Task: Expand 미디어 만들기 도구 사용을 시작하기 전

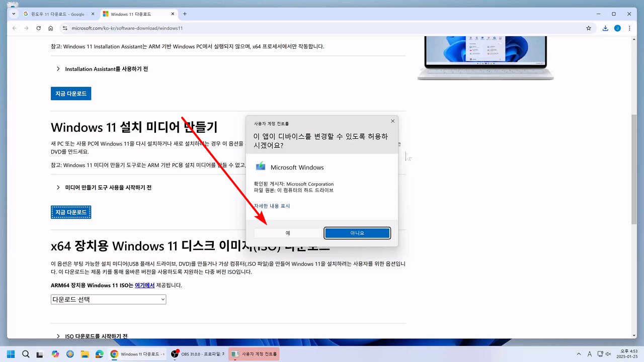Action: tap(104, 188)
